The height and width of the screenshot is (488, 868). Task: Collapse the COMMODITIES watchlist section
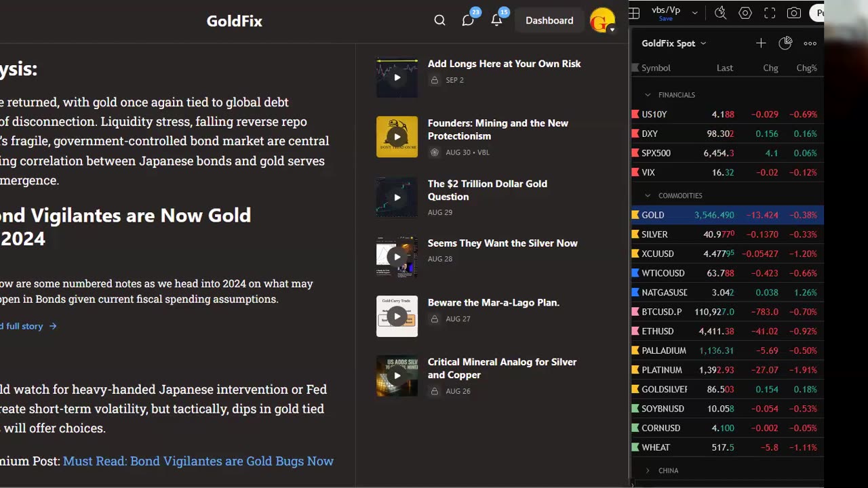click(x=648, y=196)
